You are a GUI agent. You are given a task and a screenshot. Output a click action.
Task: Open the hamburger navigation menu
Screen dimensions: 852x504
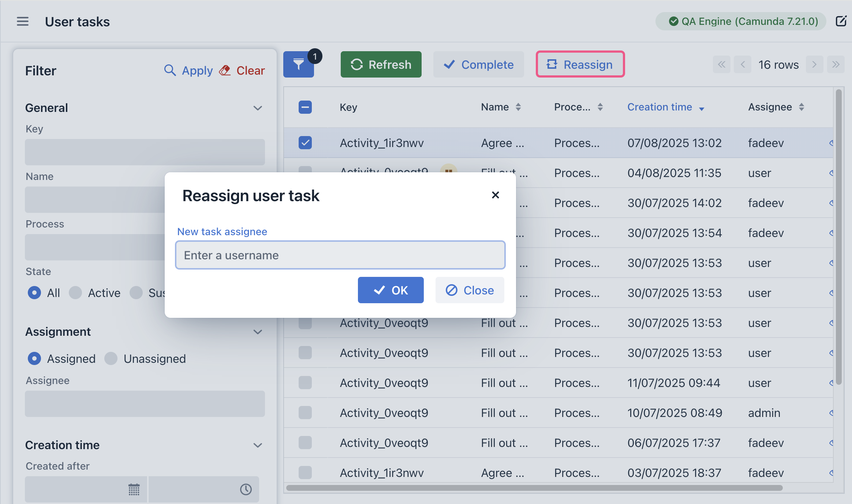22,22
